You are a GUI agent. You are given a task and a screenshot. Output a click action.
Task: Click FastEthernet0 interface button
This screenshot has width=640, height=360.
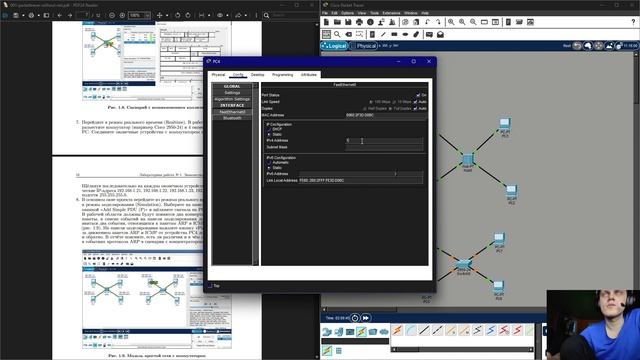click(x=232, y=112)
